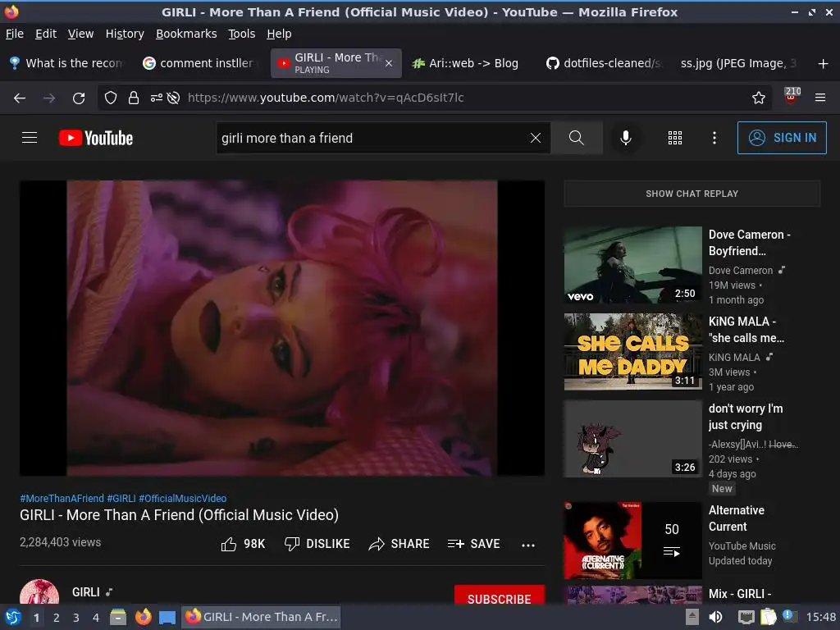Viewport: 840px width, 630px height.
Task: Open the Tools menu
Action: (x=242, y=34)
